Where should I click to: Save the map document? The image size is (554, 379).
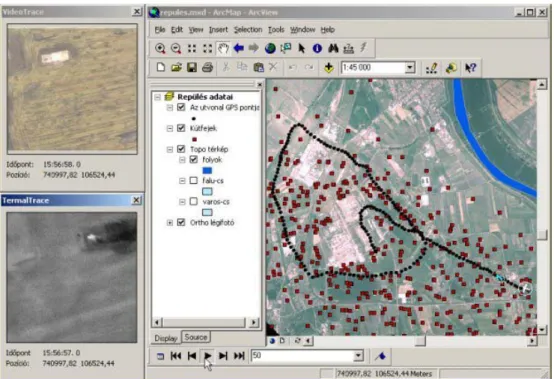coord(192,67)
